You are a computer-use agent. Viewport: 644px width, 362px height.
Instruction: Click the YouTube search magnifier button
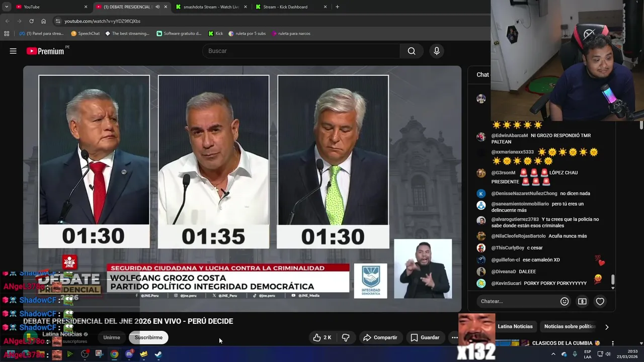412,51
